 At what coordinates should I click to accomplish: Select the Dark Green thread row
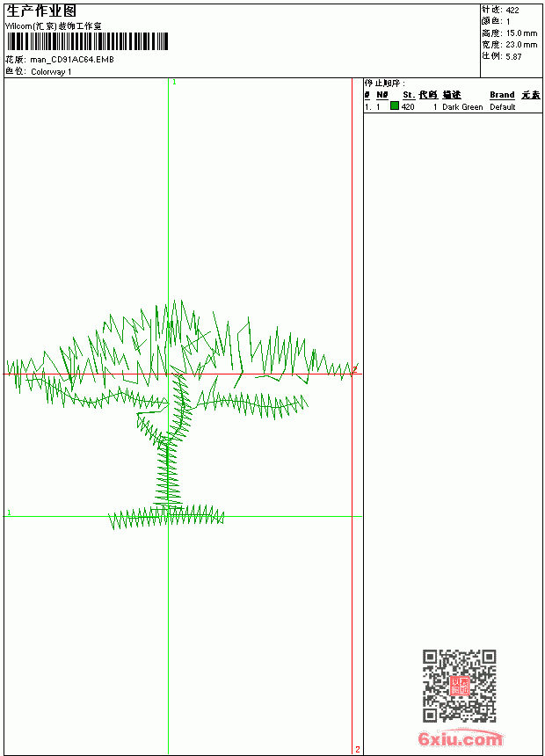453,106
